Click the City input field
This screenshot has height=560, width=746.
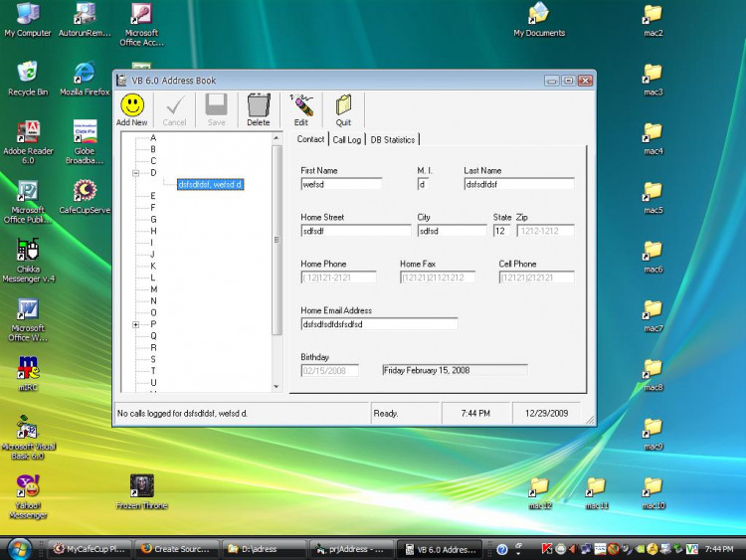pyautogui.click(x=453, y=231)
